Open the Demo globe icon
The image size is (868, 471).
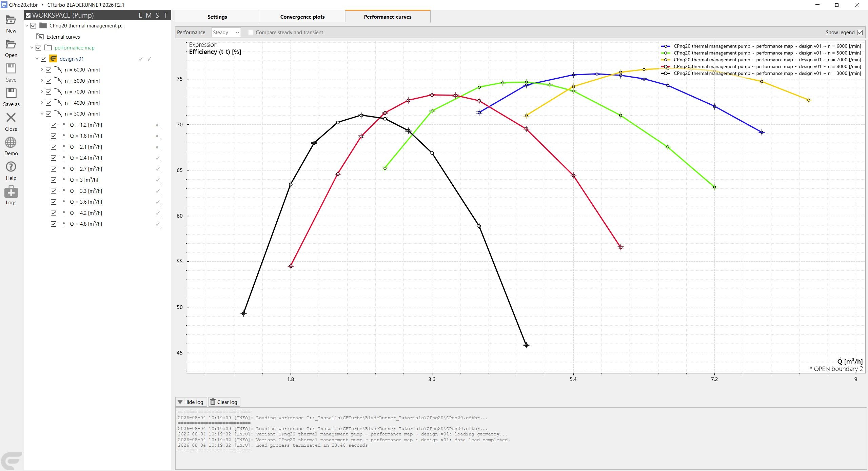point(11,142)
